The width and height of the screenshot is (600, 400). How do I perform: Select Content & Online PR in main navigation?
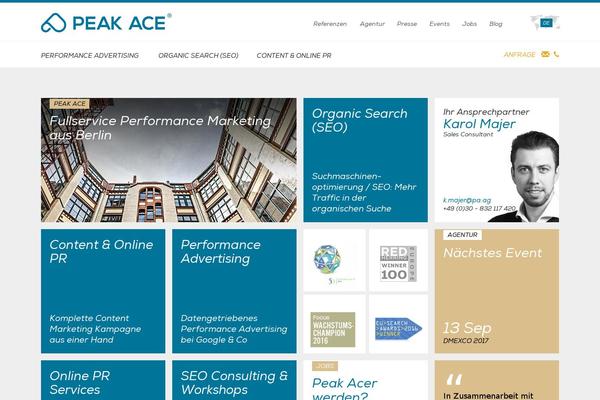coord(294,56)
